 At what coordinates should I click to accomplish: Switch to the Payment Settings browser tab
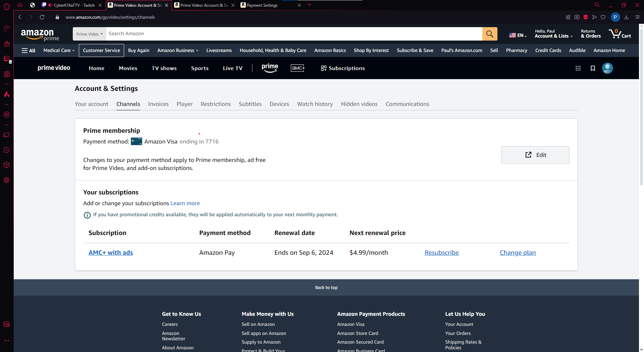pyautogui.click(x=268, y=5)
